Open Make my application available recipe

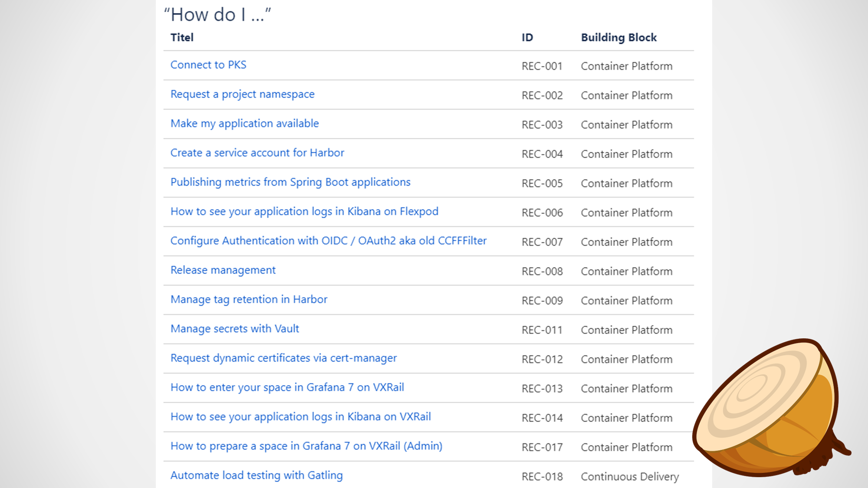tap(244, 124)
